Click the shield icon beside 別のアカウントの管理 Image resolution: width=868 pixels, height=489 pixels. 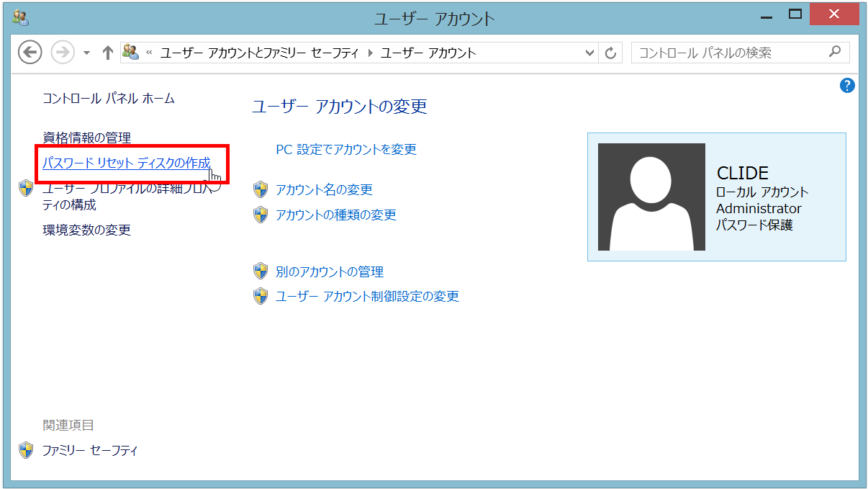pyautogui.click(x=261, y=272)
